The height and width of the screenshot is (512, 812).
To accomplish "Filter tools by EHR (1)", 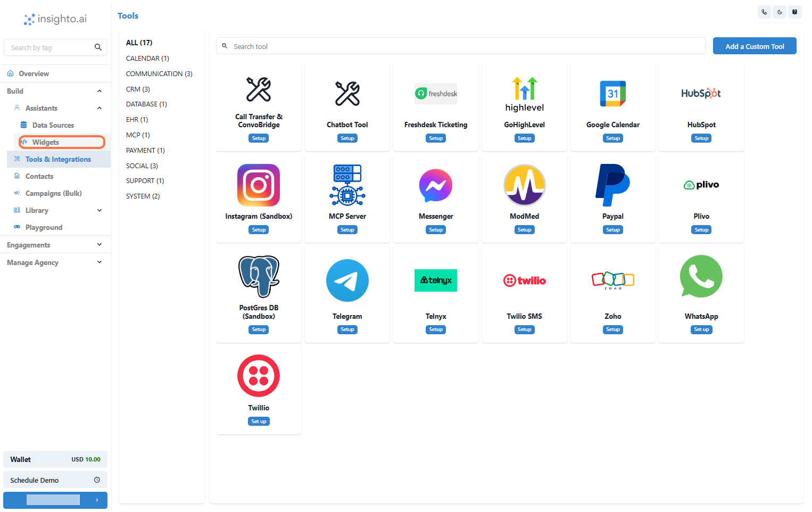I will pyautogui.click(x=137, y=119).
